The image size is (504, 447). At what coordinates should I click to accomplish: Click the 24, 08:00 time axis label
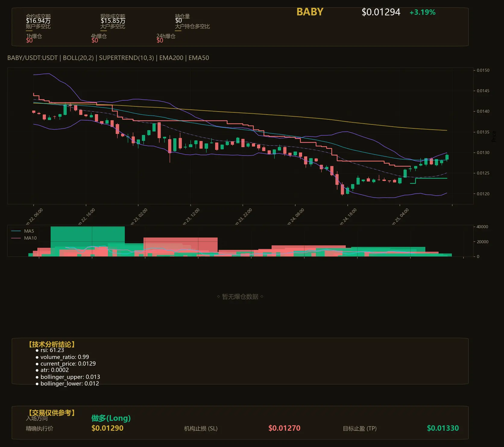pos(296,216)
